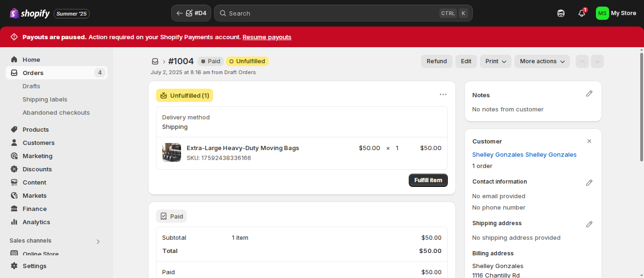Edit notes with the pencil icon
The image size is (644, 278).
point(589,94)
